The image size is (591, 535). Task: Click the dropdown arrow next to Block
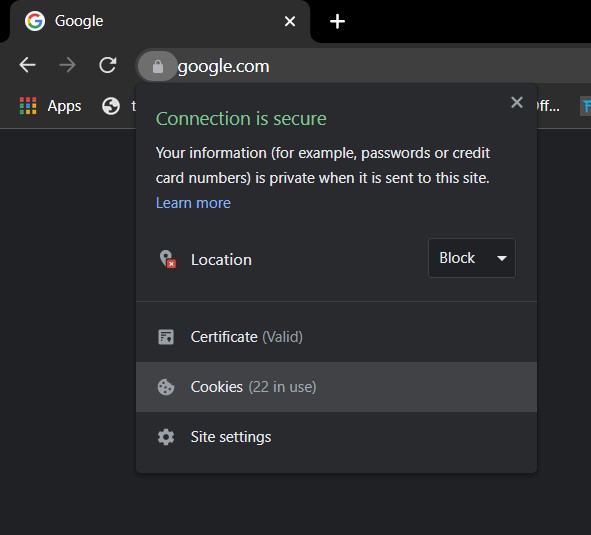click(x=502, y=258)
